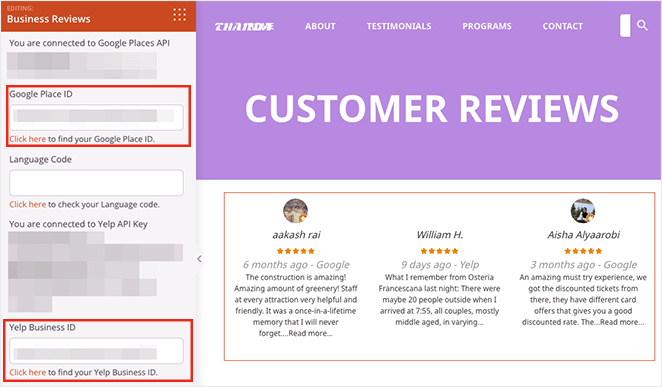Screen dimensions: 662x387
Task: Select reviewer name William H.
Action: pyautogui.click(x=440, y=235)
